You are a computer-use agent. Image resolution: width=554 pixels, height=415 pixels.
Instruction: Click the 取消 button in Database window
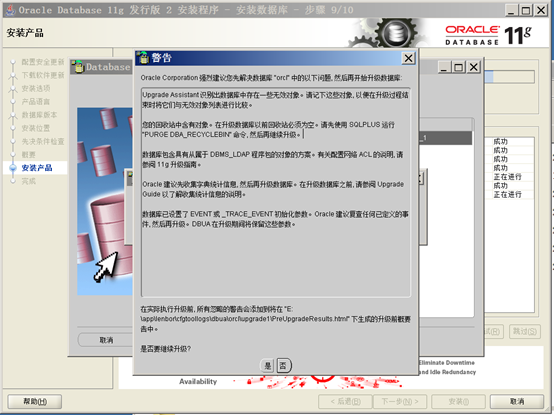(106, 340)
